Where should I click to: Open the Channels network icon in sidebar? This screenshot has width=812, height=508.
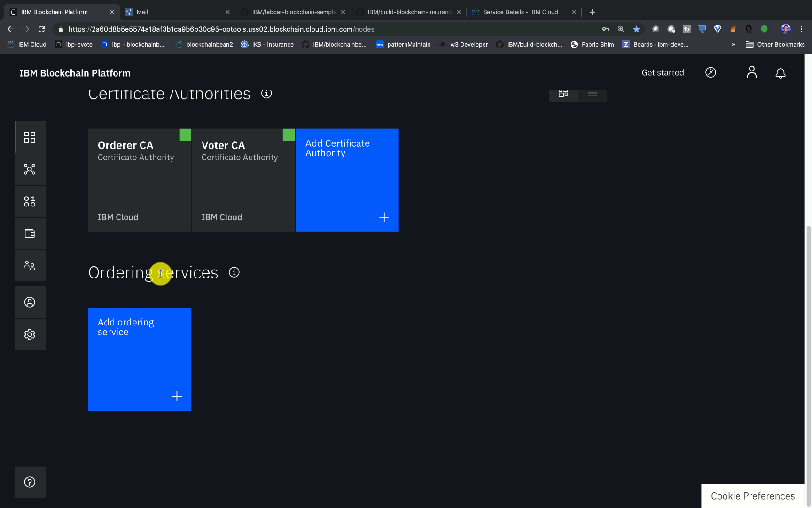click(30, 169)
